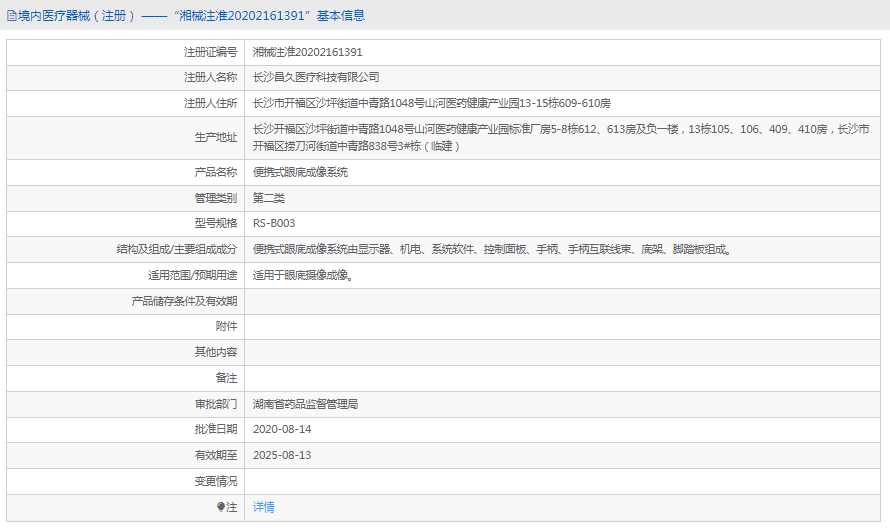
Task: Select the structure composition text ending 脚踏板组成
Action: click(492, 250)
